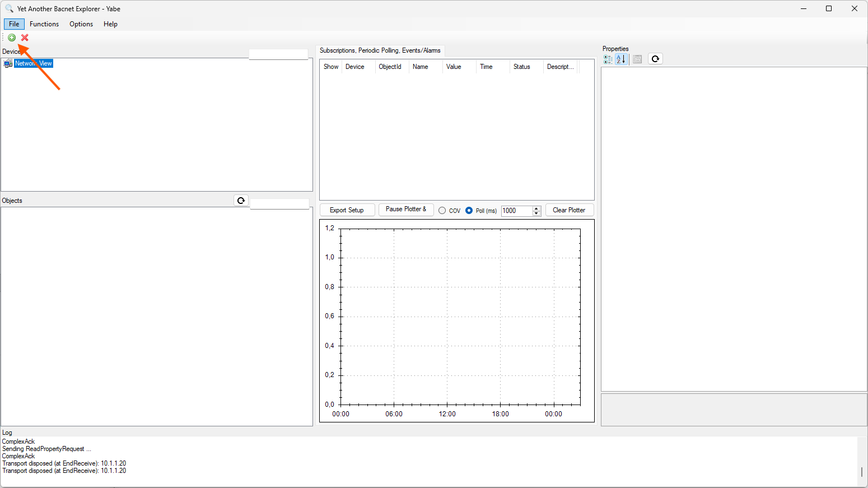Switch Properties to categorized view

pyautogui.click(x=608, y=59)
